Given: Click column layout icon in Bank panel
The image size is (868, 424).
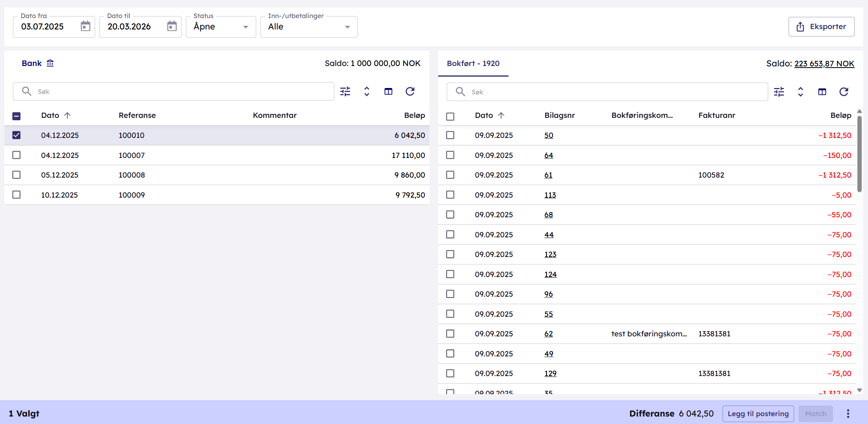Looking at the screenshot, I should click(388, 92).
